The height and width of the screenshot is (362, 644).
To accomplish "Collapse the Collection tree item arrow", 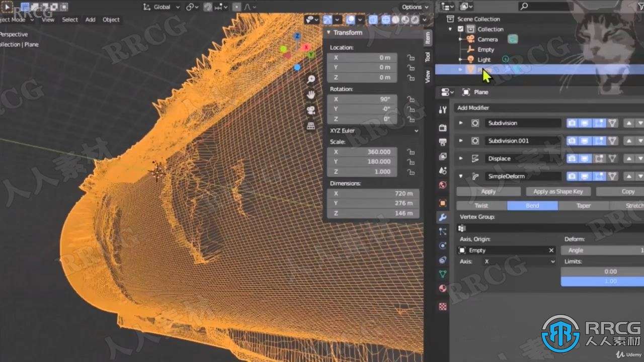I will (x=450, y=29).
